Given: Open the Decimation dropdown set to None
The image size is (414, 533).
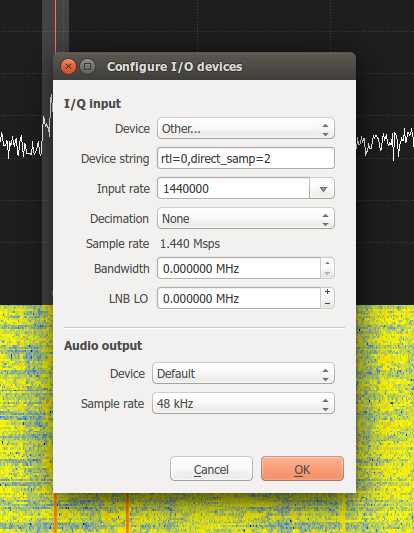Looking at the screenshot, I should tap(246, 218).
